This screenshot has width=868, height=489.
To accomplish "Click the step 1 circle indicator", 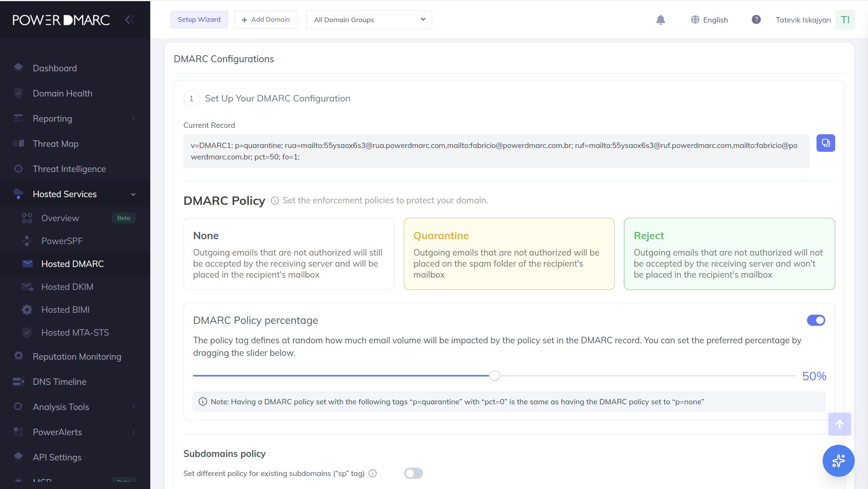I will coord(191,98).
